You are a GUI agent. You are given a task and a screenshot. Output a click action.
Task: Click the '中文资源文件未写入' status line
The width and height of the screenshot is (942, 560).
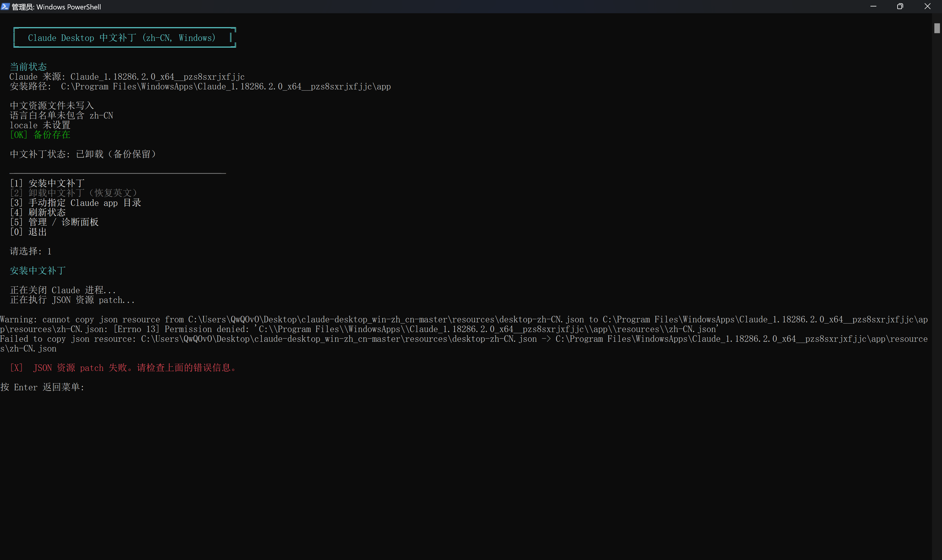pos(52,106)
